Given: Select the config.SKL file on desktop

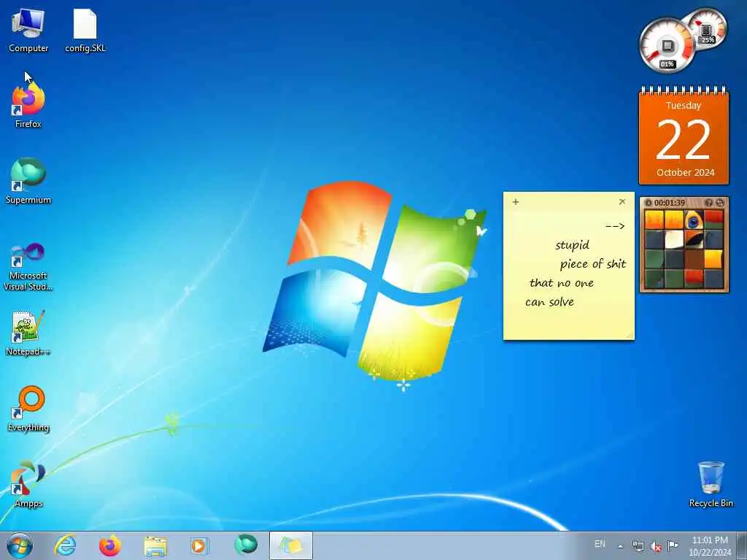Looking at the screenshot, I should [85, 31].
